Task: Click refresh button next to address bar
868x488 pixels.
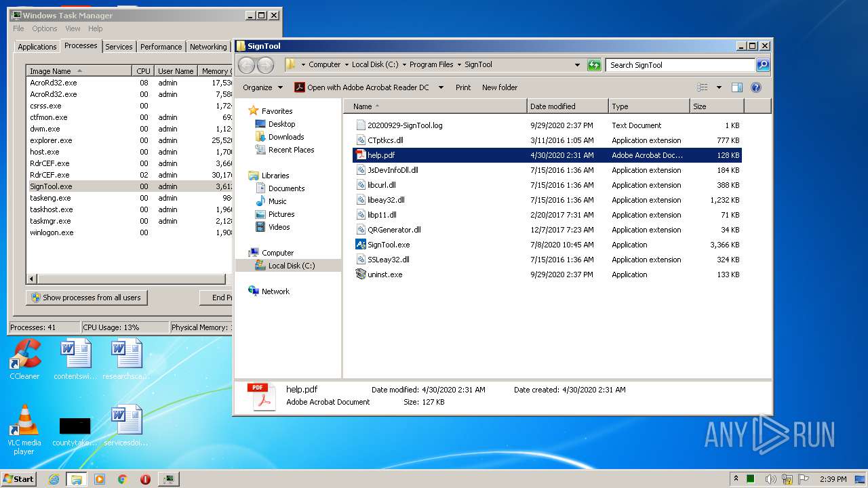Action: 594,65
